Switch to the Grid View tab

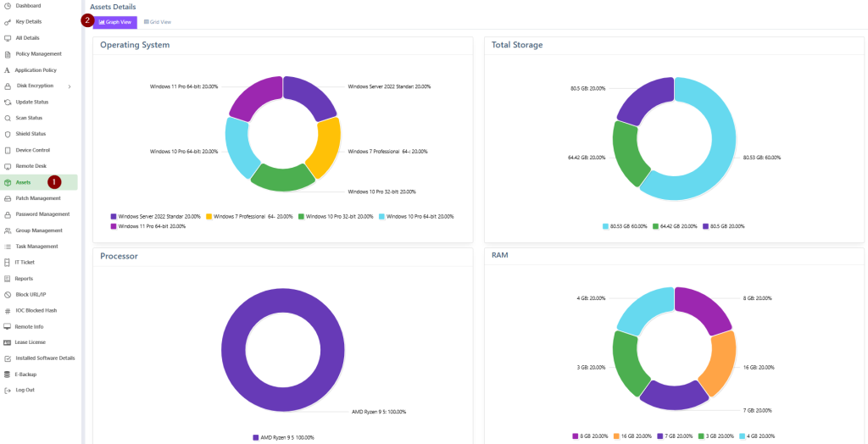pyautogui.click(x=157, y=22)
